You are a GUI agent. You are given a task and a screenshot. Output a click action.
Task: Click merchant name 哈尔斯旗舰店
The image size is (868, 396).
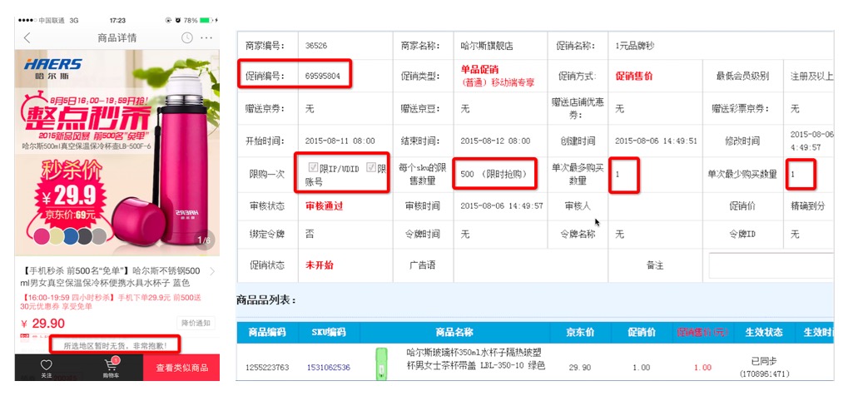pyautogui.click(x=487, y=46)
